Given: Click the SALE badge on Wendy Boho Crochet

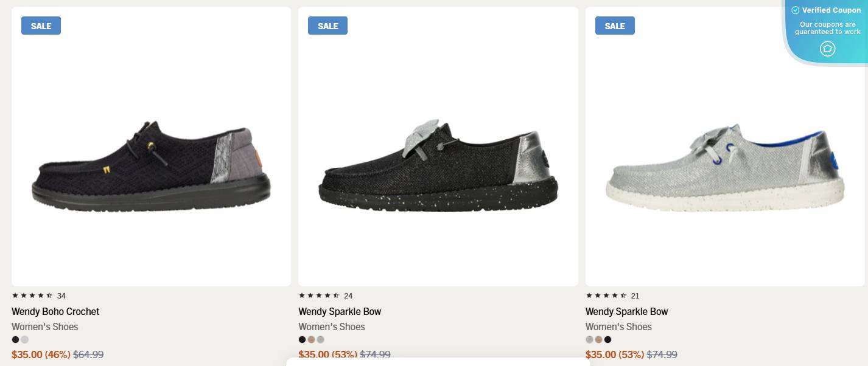Looking at the screenshot, I should [41, 26].
